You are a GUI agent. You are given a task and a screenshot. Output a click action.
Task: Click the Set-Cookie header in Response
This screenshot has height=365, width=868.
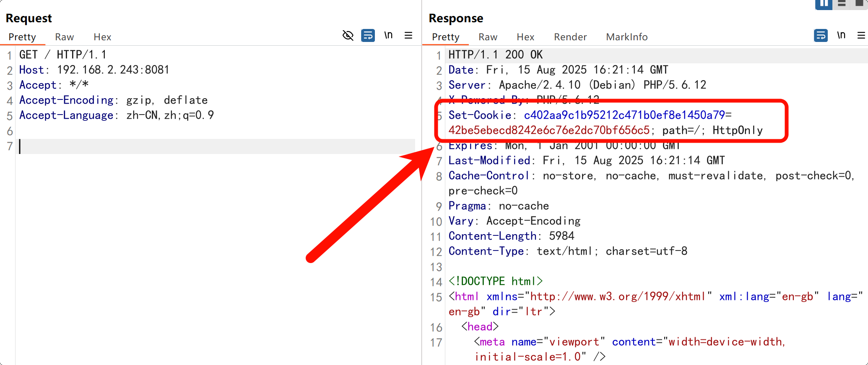coord(480,115)
